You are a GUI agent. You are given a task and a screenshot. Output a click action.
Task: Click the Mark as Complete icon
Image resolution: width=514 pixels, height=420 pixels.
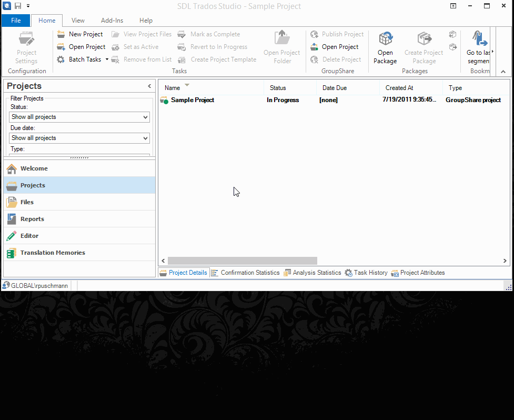182,34
